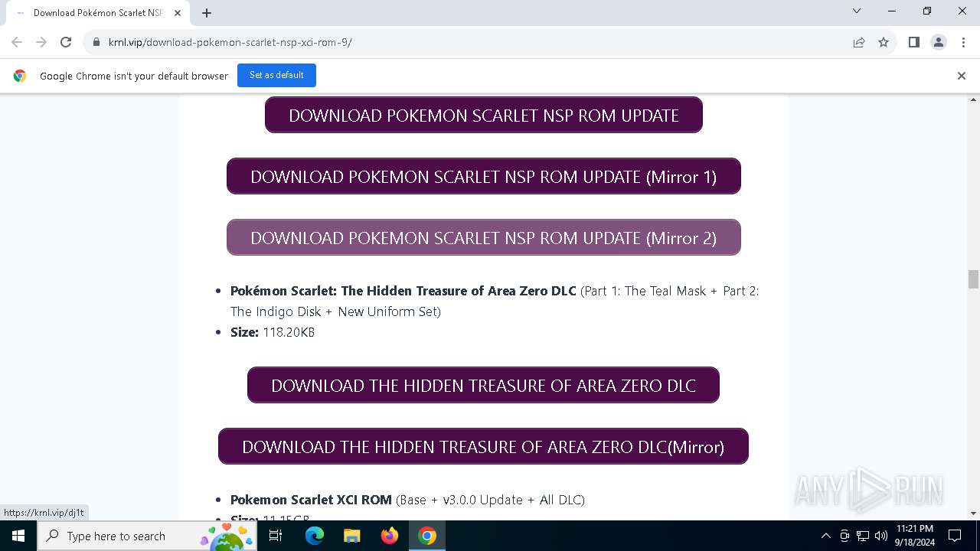Switch to Chrome in taskbar

pos(427,536)
